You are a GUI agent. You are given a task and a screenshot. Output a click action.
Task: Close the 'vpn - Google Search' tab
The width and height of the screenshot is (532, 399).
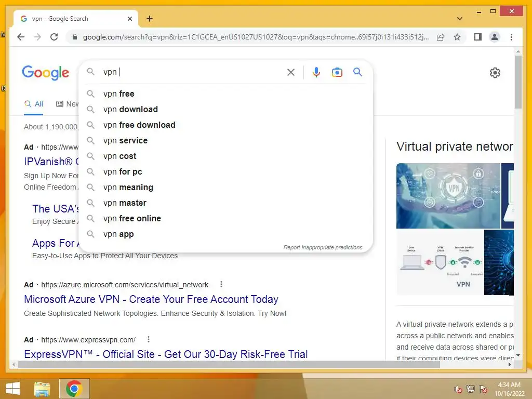[x=129, y=19]
